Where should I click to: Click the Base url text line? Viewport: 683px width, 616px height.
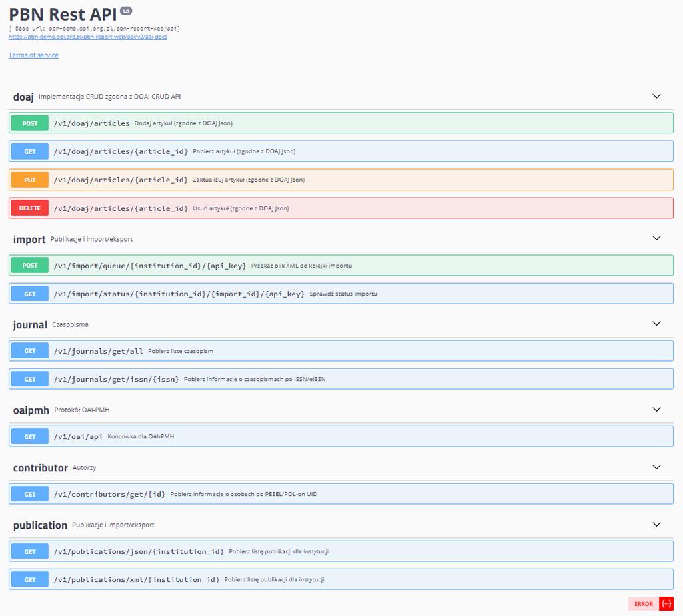94,28
